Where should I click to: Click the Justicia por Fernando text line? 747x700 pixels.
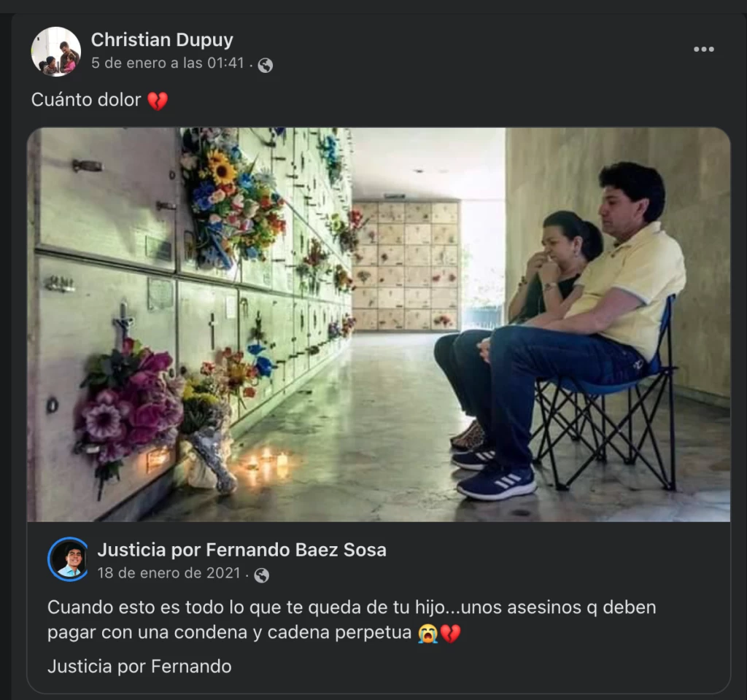click(x=139, y=666)
